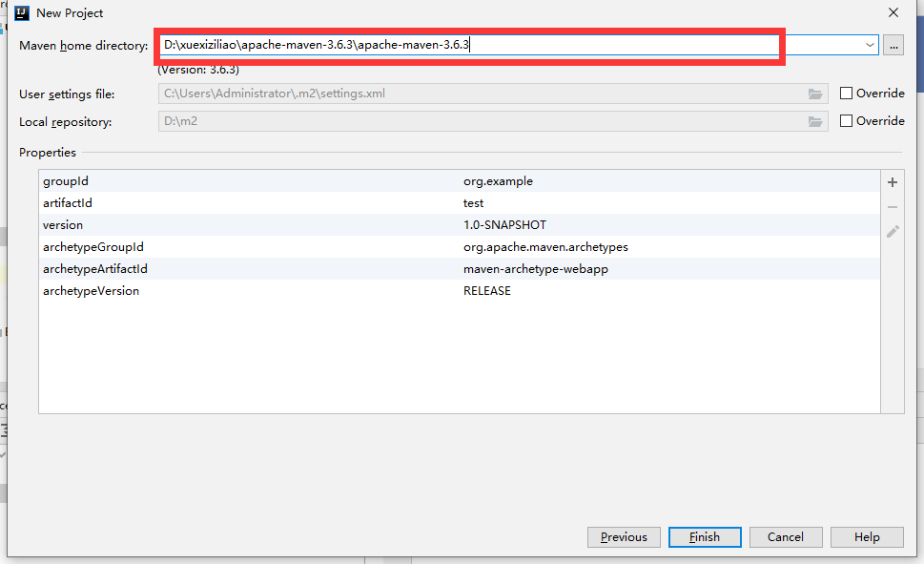Select the groupId property row

459,181
